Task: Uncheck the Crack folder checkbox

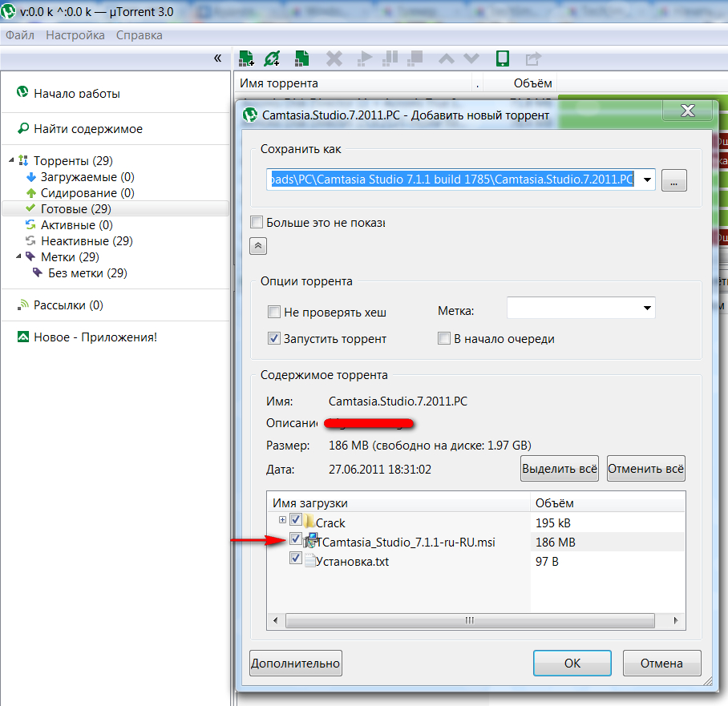Action: [296, 519]
